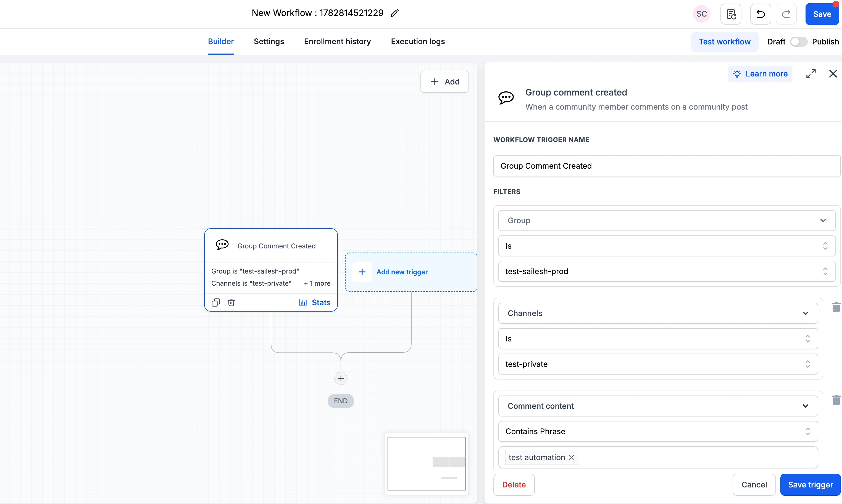This screenshot has width=842, height=504.
Task: Click the redo arrow icon
Action: tap(786, 14)
